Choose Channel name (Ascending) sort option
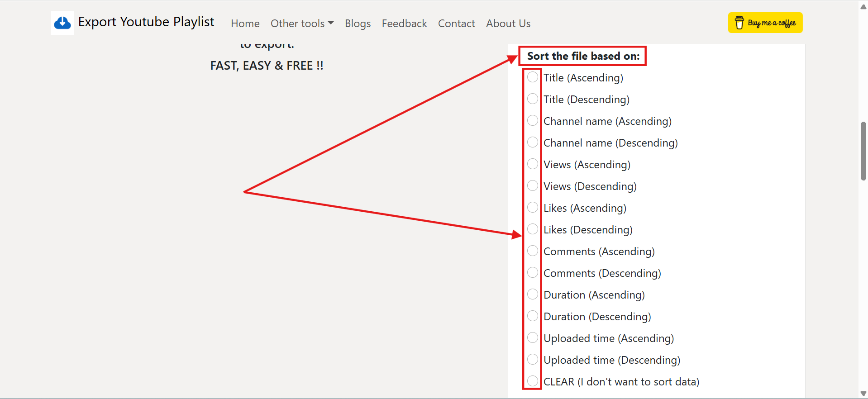This screenshot has width=868, height=399. (533, 120)
